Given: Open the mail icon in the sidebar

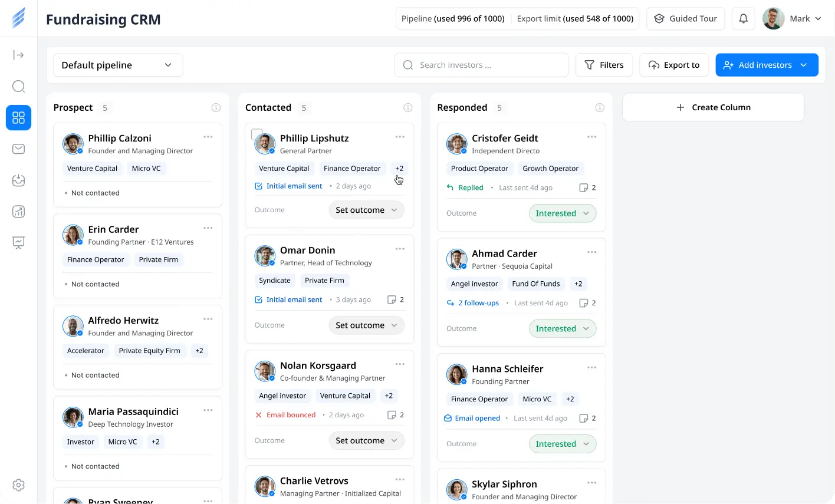Looking at the screenshot, I should 18,149.
